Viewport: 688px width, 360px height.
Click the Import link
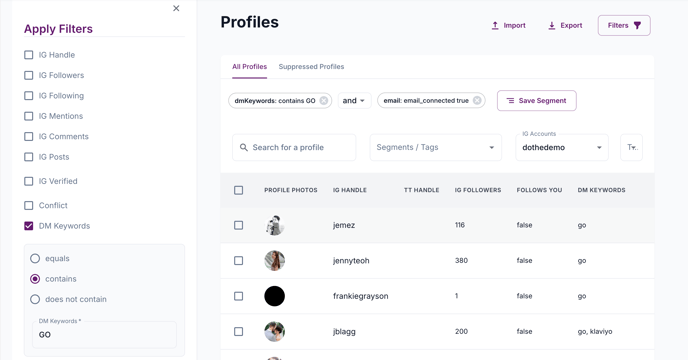[508, 25]
